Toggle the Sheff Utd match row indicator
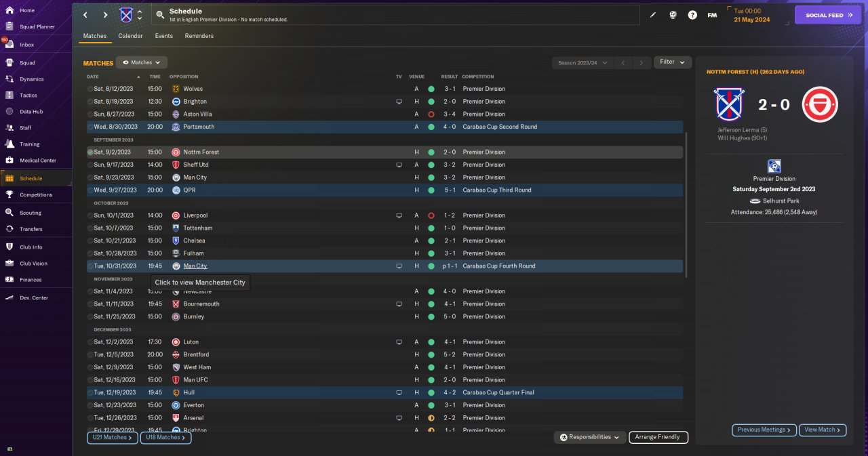 [x=90, y=165]
